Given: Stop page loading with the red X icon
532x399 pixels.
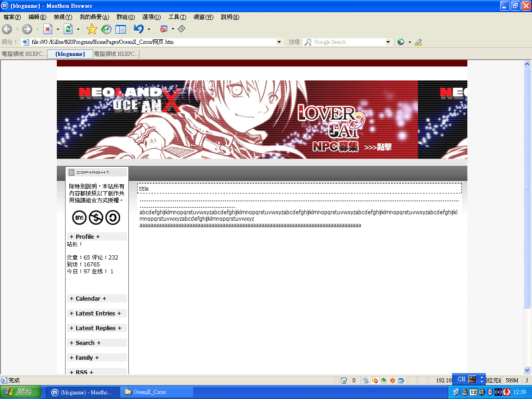Looking at the screenshot, I should [x=48, y=29].
